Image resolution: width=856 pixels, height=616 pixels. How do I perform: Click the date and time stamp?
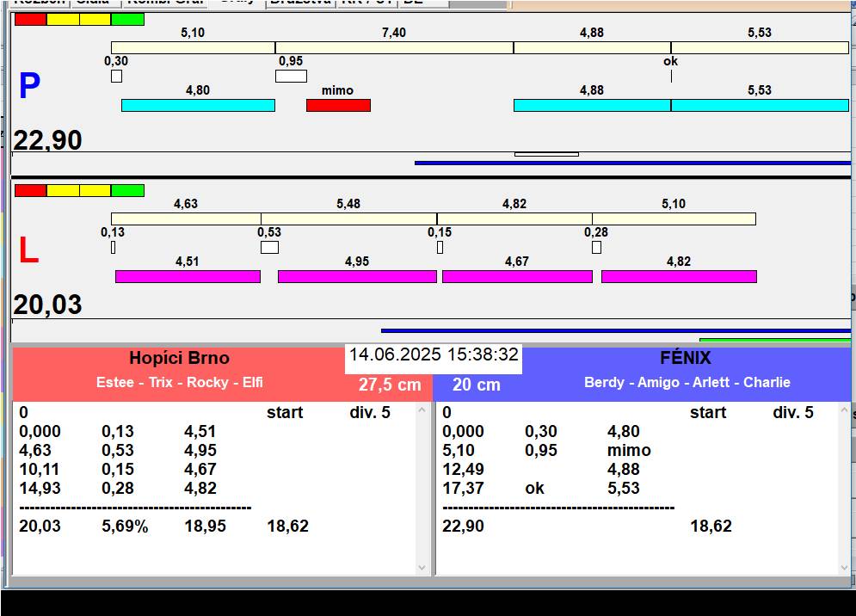coord(434,354)
